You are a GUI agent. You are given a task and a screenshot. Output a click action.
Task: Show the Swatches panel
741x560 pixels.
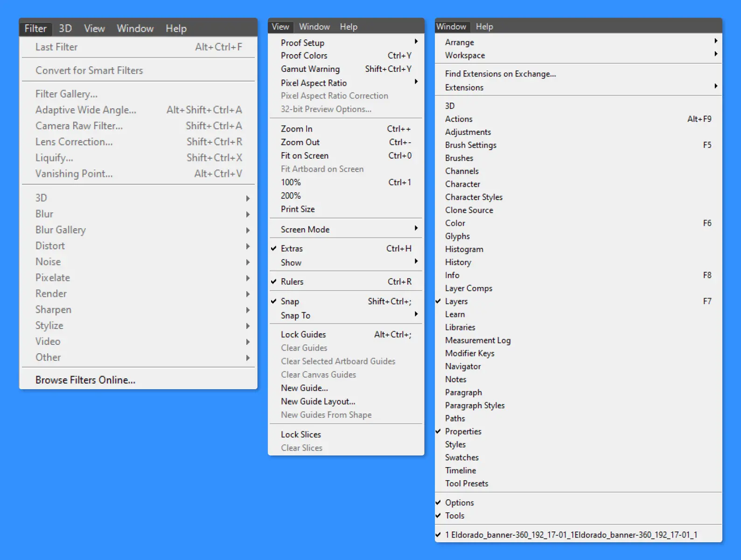578,458
